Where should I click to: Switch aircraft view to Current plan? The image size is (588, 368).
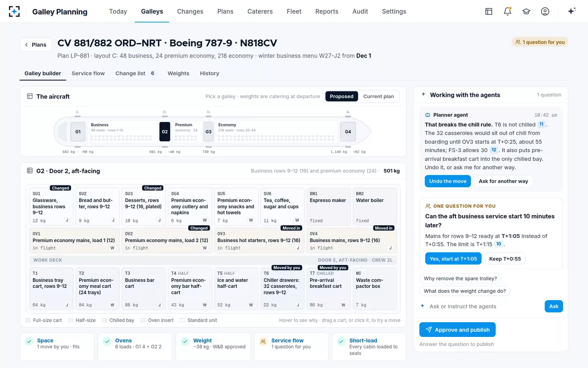pyautogui.click(x=379, y=96)
